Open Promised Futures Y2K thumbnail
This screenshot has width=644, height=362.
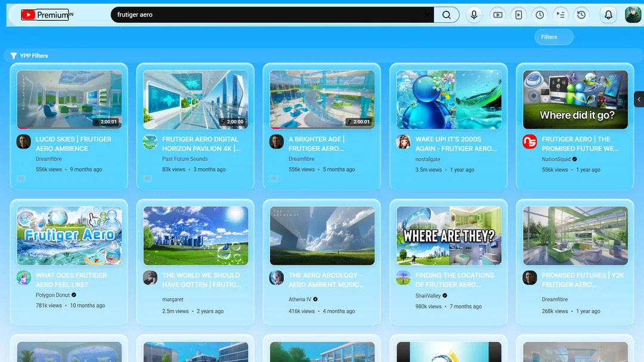[x=575, y=236]
